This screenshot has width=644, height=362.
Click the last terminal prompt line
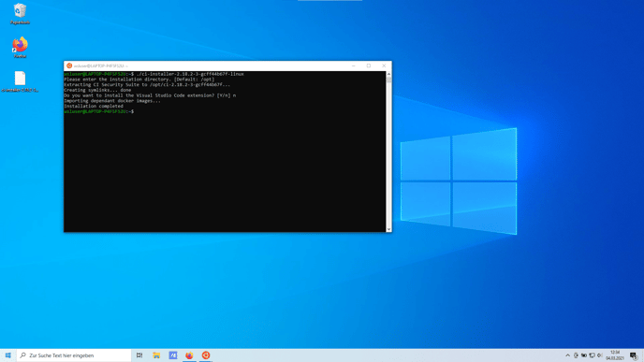[99, 111]
